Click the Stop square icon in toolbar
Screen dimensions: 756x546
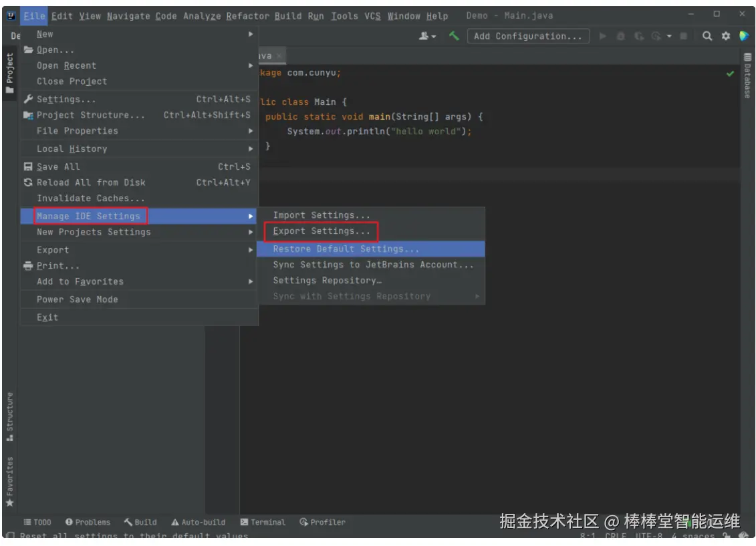coord(683,36)
